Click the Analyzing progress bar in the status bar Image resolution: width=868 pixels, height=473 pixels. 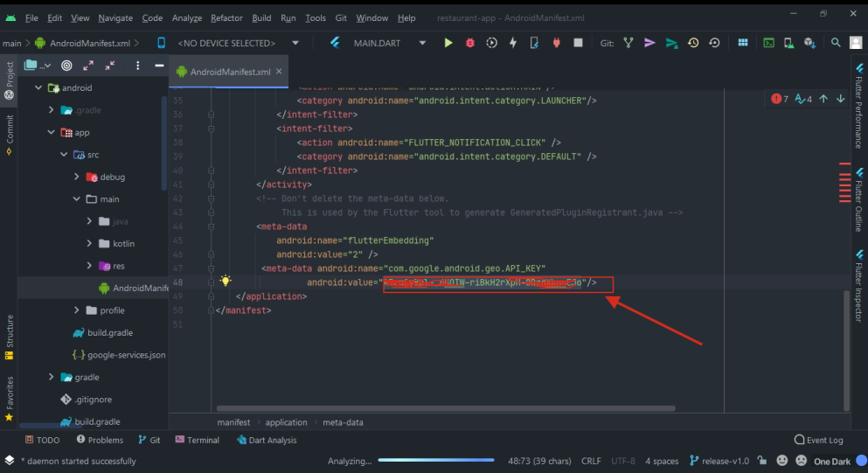click(436, 460)
